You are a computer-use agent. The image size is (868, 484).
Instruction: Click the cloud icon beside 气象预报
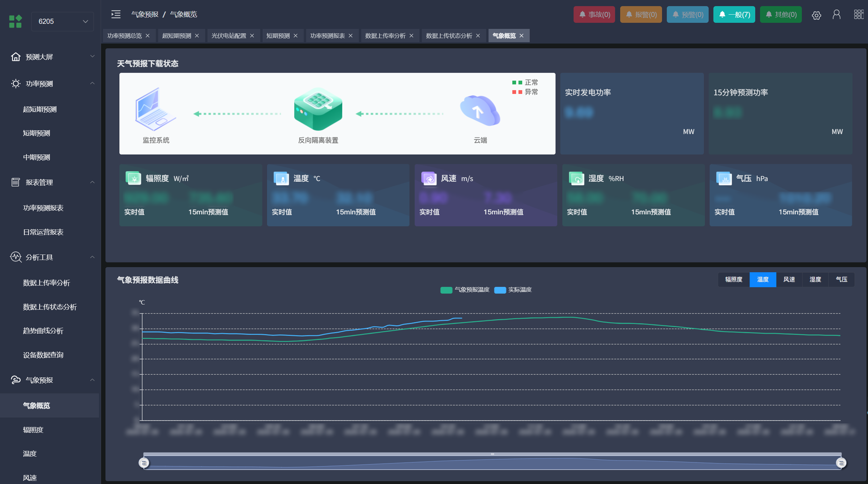[15, 380]
